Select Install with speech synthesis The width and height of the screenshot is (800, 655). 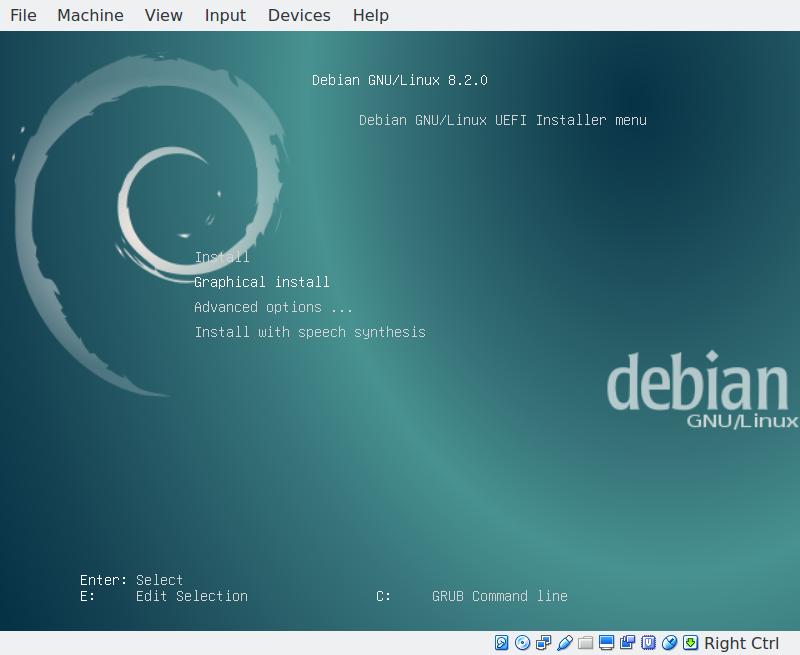point(310,332)
